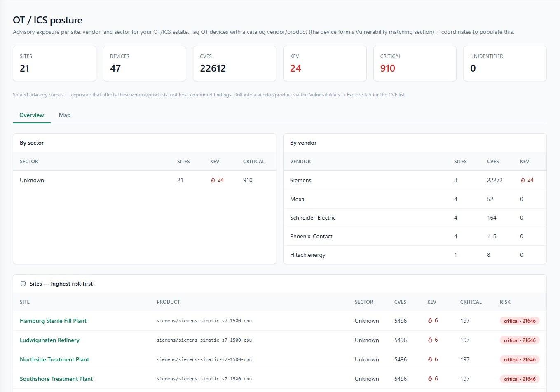Click critical risk badge for Southshore Treatment Plant

click(x=520, y=379)
